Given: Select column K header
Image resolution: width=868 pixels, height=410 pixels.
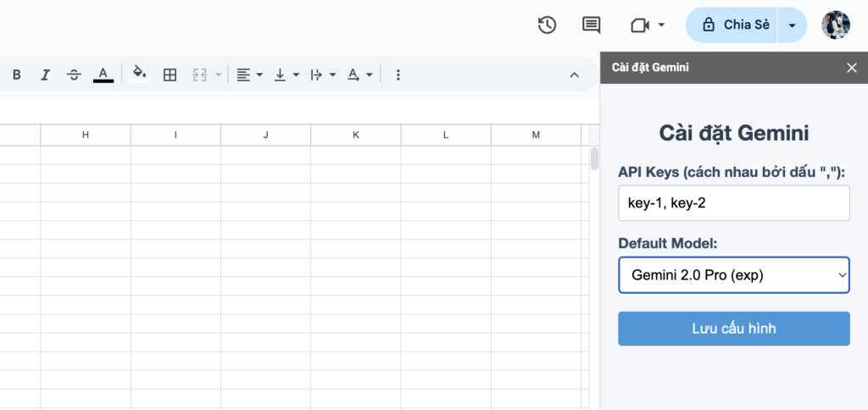Looking at the screenshot, I should click(x=355, y=135).
